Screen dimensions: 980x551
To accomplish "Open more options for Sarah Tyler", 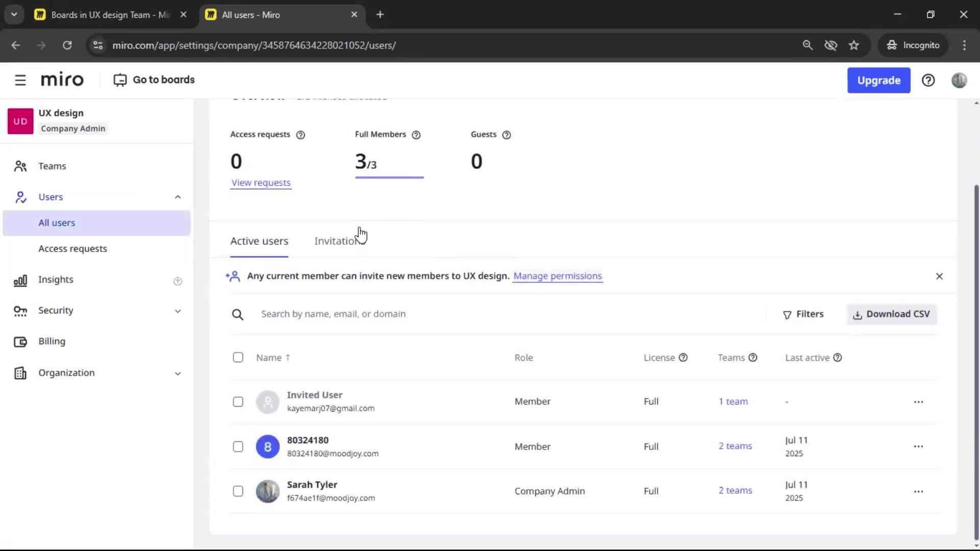I will [x=918, y=491].
